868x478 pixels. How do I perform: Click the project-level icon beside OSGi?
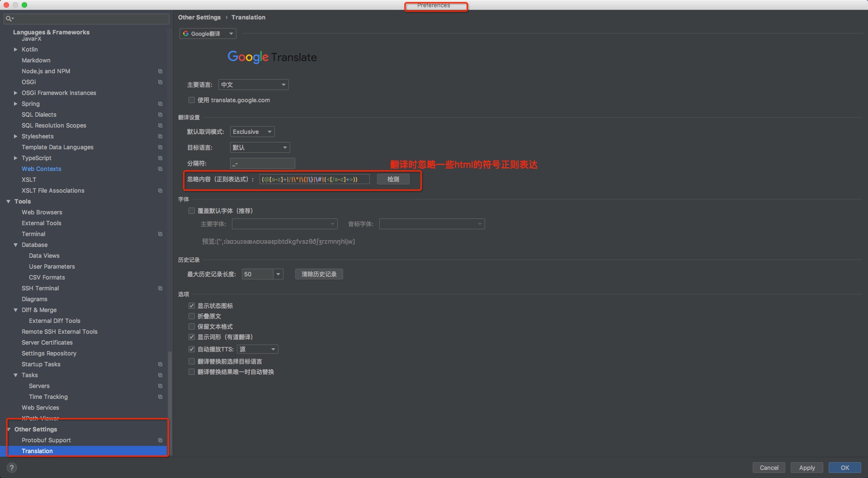pos(160,82)
